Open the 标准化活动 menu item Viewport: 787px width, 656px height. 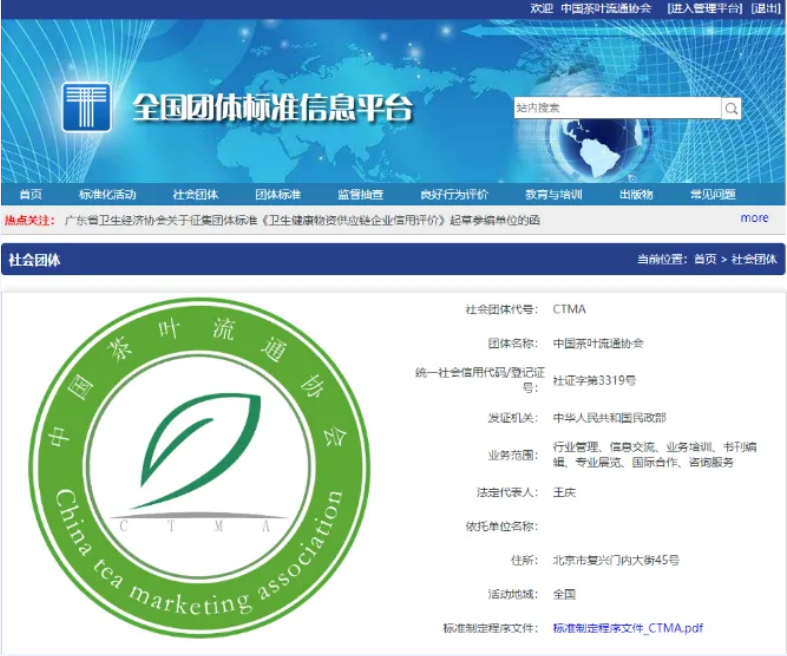(x=107, y=194)
